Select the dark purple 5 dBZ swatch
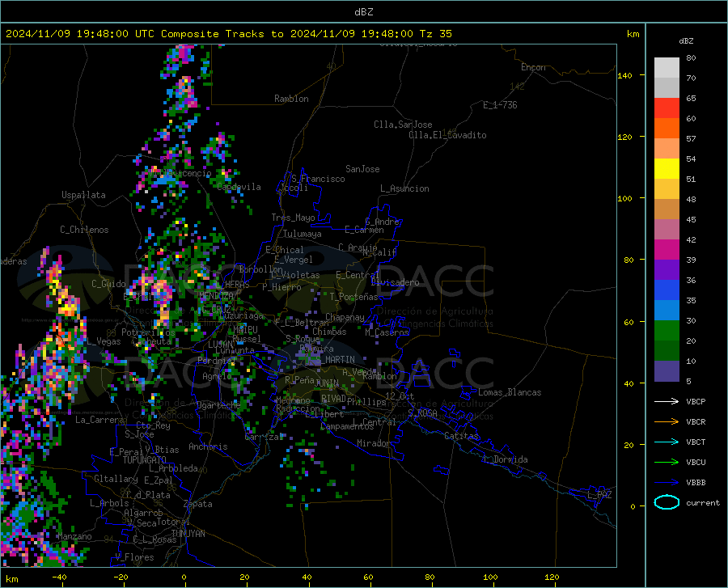Image resolution: width=728 pixels, height=588 pixels. click(667, 371)
